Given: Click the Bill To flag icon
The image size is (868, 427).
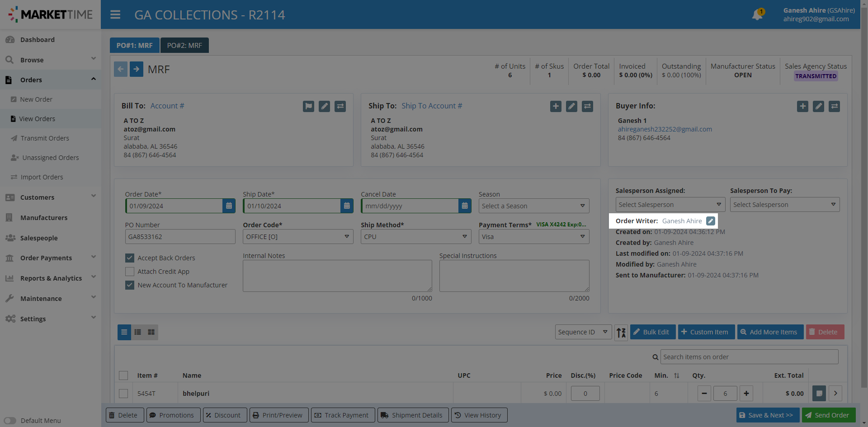Looking at the screenshot, I should click(308, 106).
